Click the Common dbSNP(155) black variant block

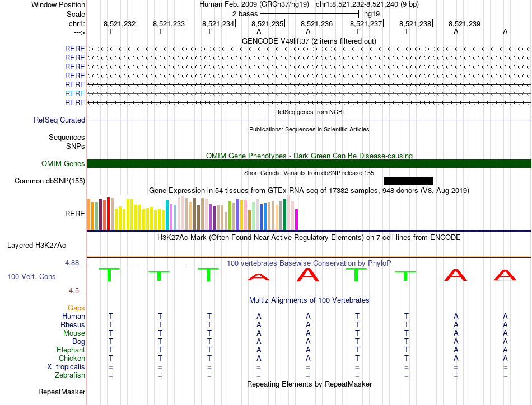[x=408, y=181]
